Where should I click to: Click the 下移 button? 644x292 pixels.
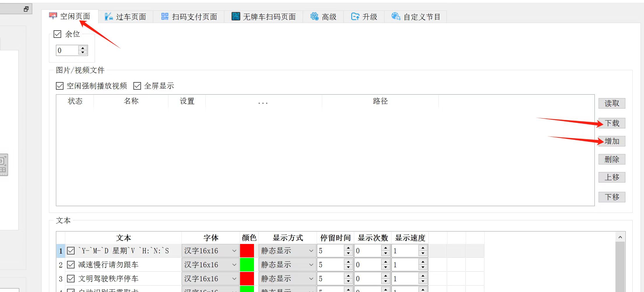click(612, 197)
